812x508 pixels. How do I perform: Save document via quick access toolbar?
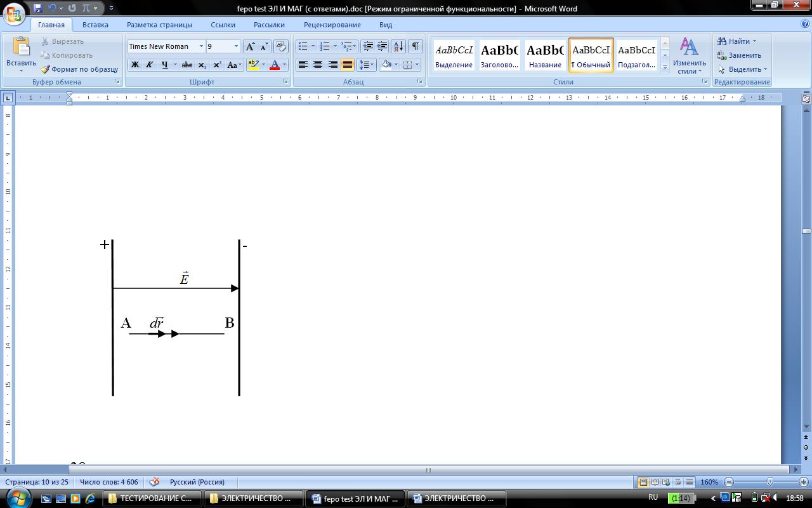(x=38, y=8)
